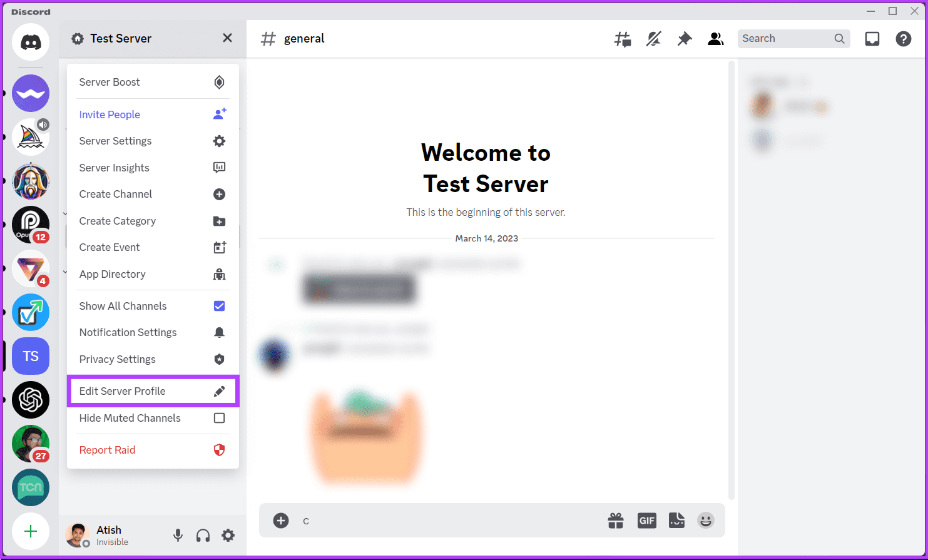Open the emoji picker

706,521
